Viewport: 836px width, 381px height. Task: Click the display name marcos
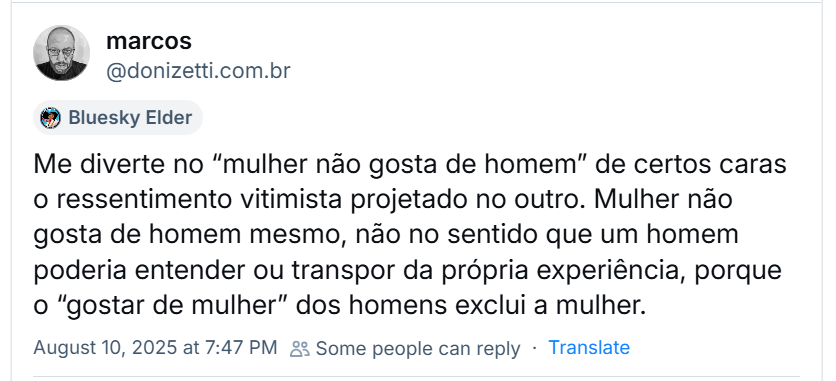[x=149, y=41]
